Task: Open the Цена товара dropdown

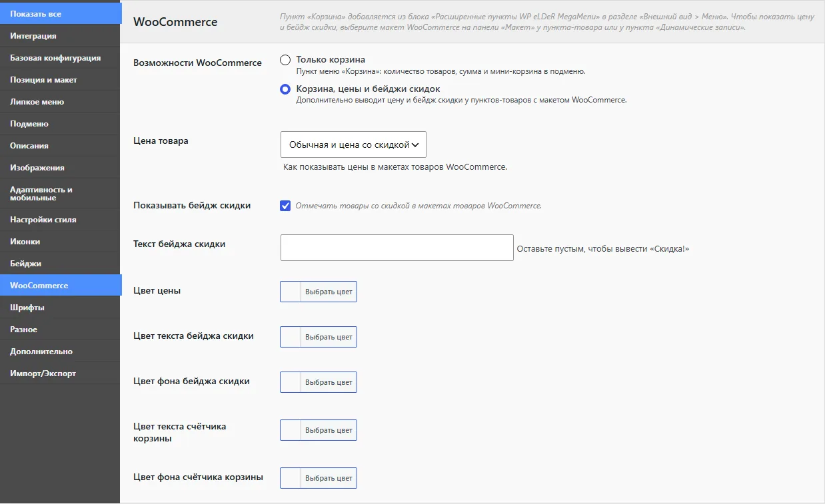Action: point(353,144)
